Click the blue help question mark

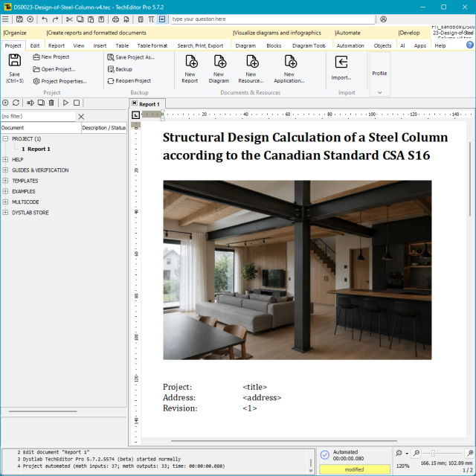click(x=469, y=45)
